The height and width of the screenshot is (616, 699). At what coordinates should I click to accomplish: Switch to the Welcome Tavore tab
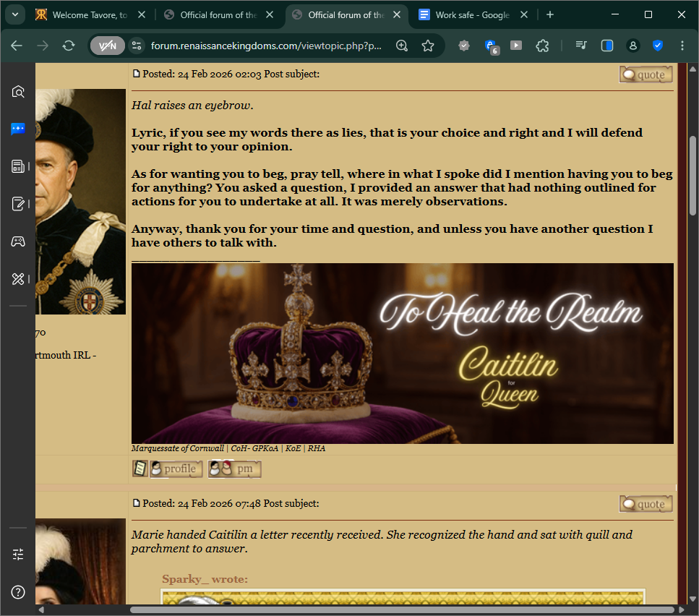[90, 14]
